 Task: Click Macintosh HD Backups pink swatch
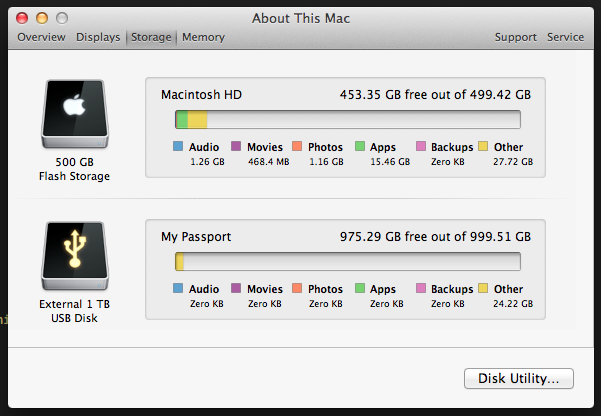click(421, 146)
